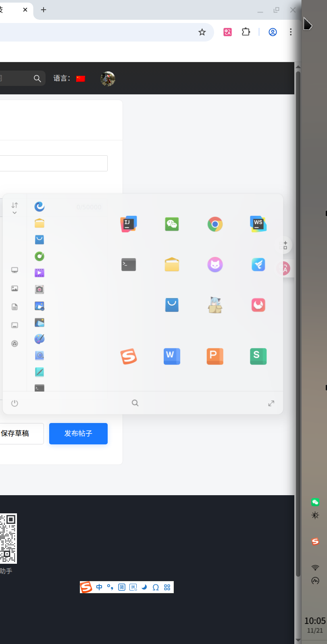Switch the launcher to fullscreen mode
327x644 pixels.
tap(271, 403)
